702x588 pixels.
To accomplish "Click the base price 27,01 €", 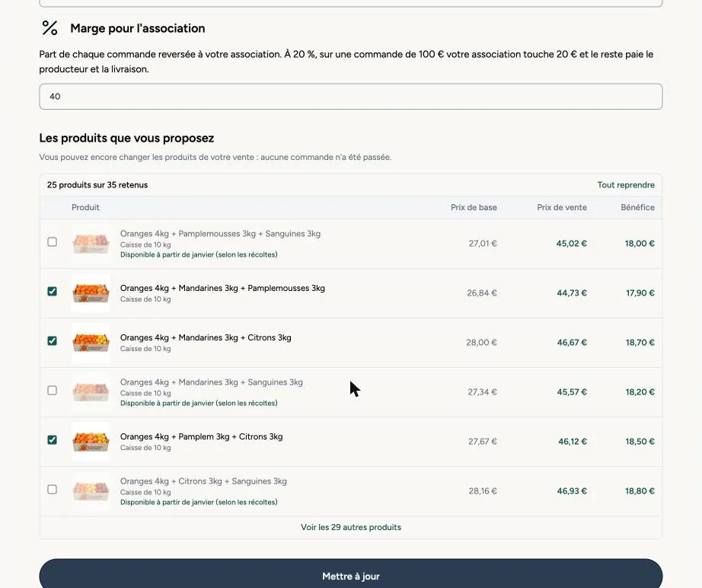I will (x=483, y=244).
